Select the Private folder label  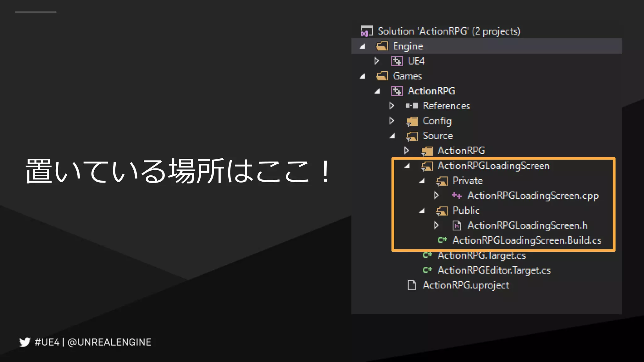tap(467, 181)
